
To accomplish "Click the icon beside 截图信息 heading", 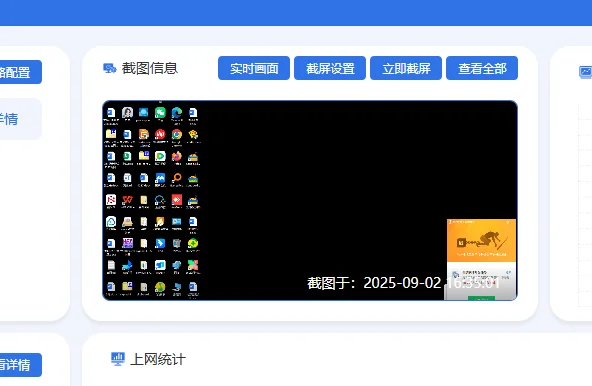I will point(109,68).
